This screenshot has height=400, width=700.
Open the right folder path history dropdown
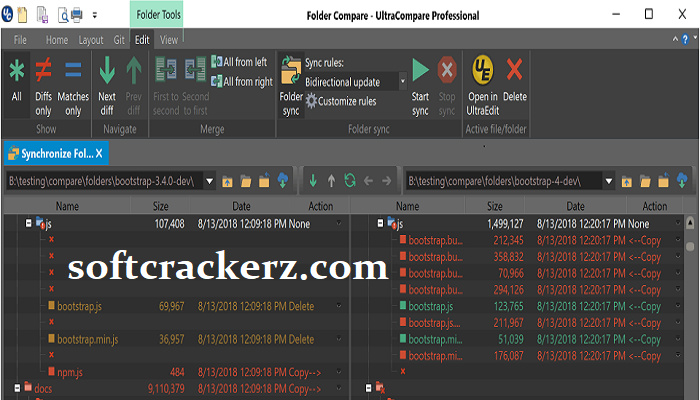pyautogui.click(x=609, y=181)
